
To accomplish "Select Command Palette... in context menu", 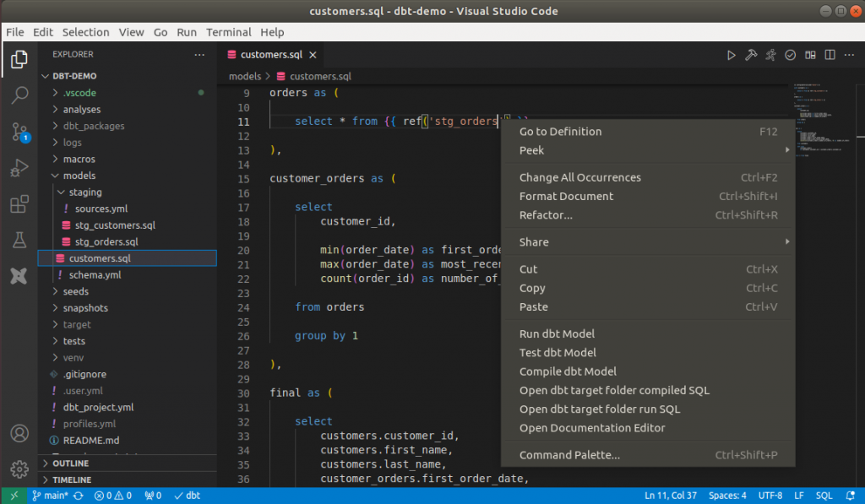I will (648, 455).
